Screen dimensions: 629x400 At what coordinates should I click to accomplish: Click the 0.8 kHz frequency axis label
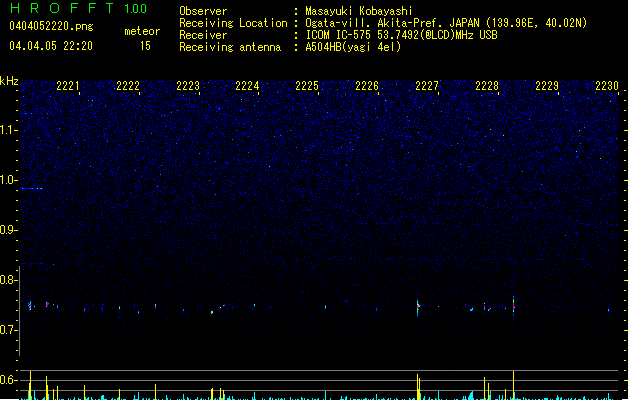click(9, 280)
